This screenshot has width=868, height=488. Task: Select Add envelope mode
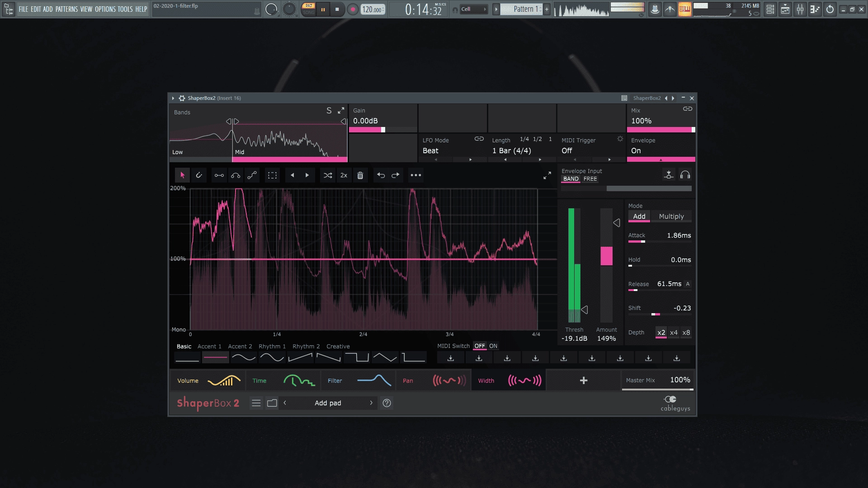639,216
